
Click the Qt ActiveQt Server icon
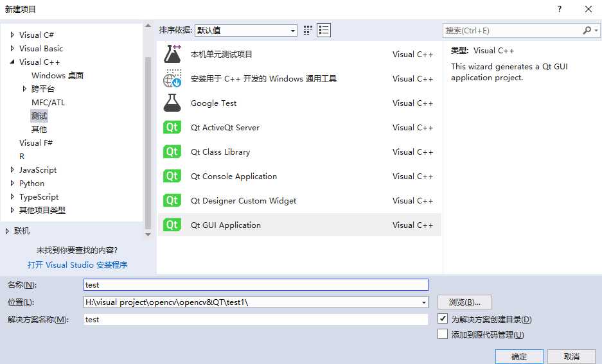[172, 127]
